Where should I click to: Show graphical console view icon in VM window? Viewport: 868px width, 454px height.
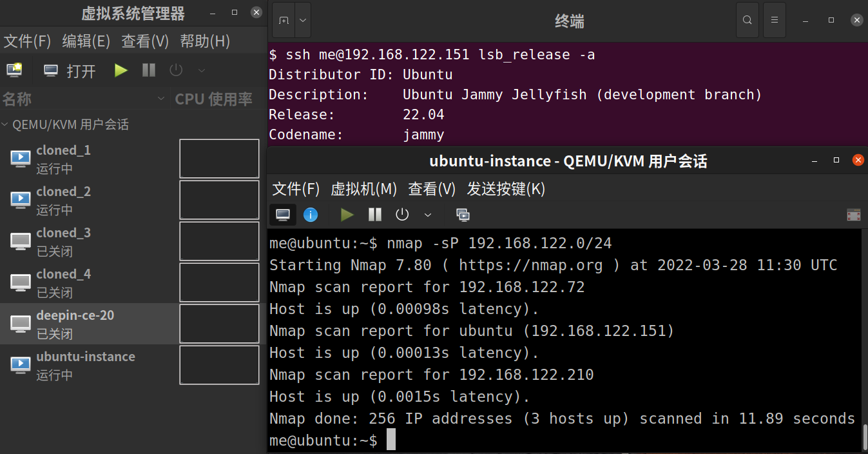point(283,215)
